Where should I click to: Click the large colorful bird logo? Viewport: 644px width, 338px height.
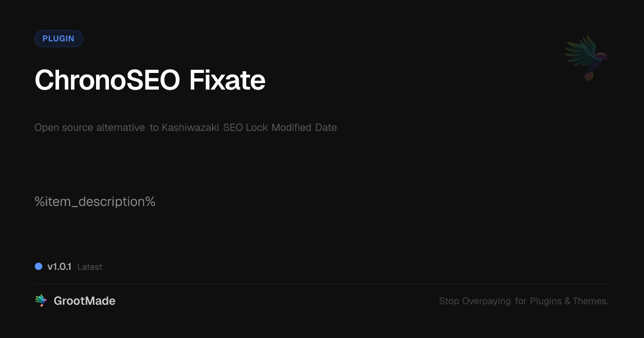586,57
